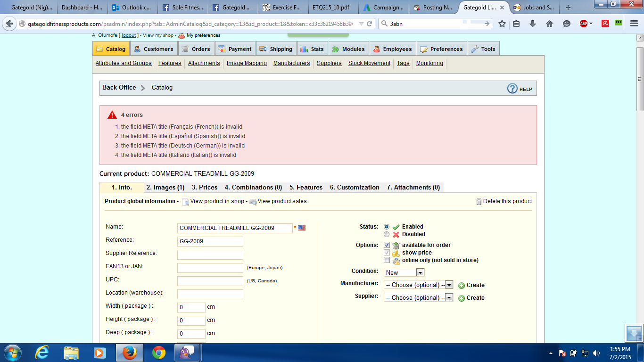
Task: Click the EAN13 or JAN input field
Action: click(210, 268)
